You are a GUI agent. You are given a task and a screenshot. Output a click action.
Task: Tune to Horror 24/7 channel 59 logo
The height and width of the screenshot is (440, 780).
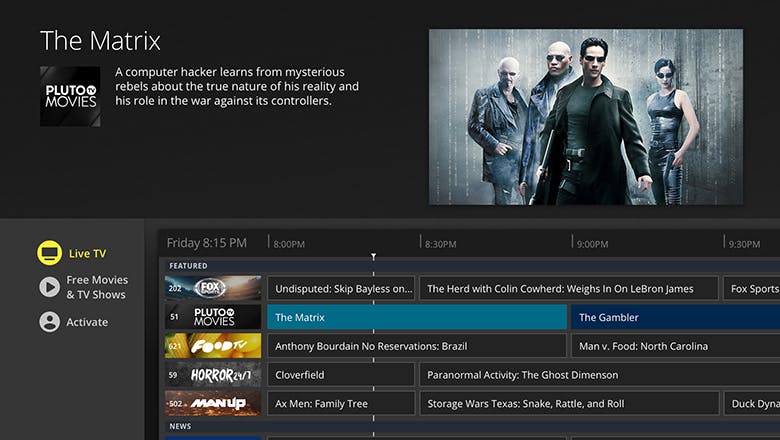[x=213, y=374]
